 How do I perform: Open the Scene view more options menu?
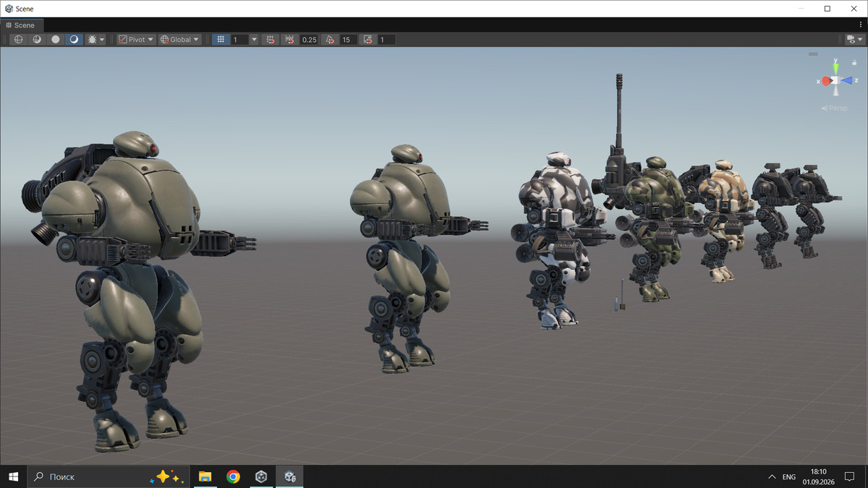(x=861, y=25)
